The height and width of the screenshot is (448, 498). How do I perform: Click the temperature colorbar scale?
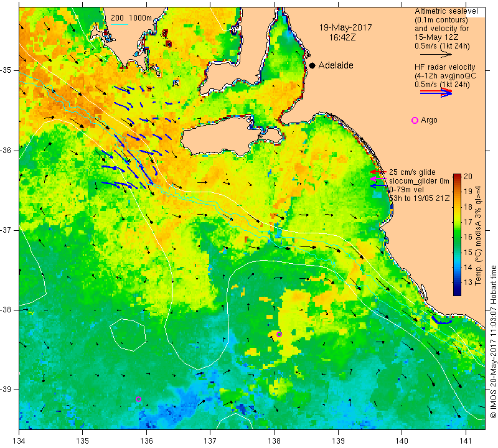click(457, 235)
